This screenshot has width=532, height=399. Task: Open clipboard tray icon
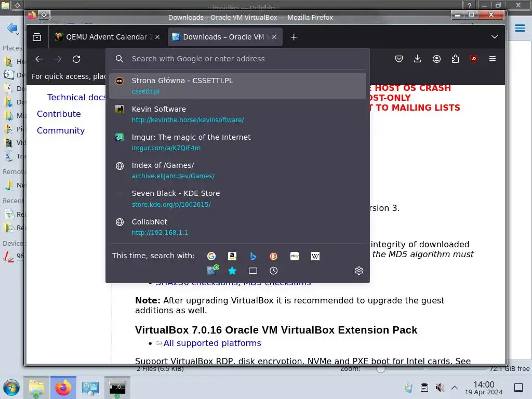[x=424, y=388]
